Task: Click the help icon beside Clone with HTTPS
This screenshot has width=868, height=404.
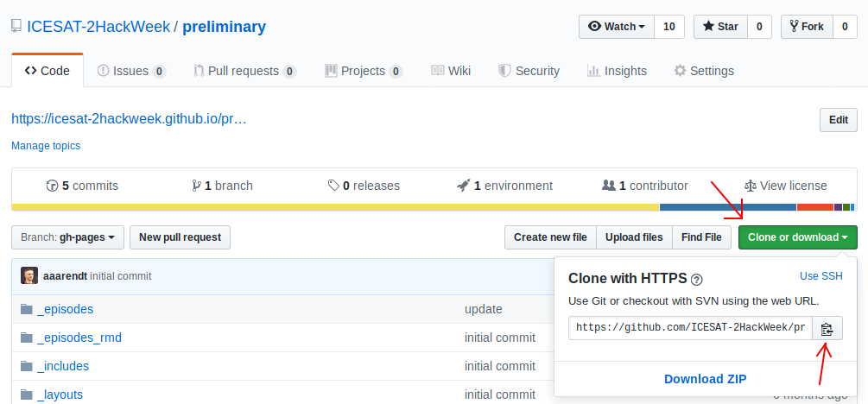Action: pyautogui.click(x=697, y=279)
